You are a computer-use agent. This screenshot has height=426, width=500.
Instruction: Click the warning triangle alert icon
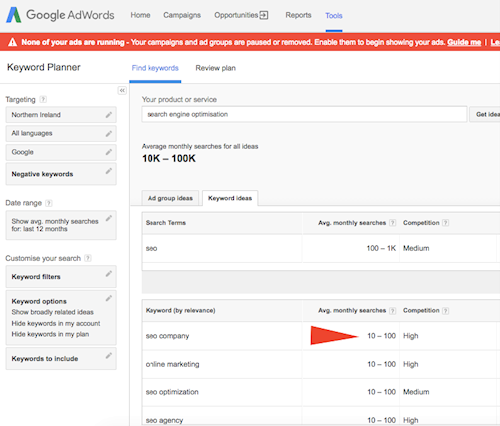pyautogui.click(x=13, y=42)
